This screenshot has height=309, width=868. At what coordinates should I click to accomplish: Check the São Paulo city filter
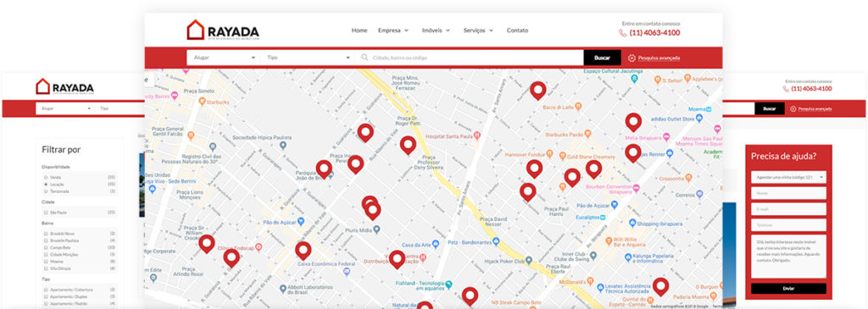(x=46, y=212)
